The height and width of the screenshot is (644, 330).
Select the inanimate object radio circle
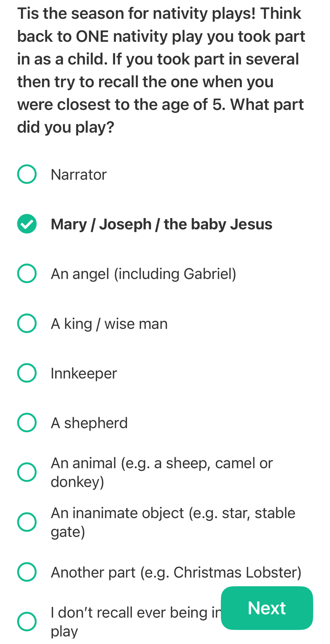[27, 522]
